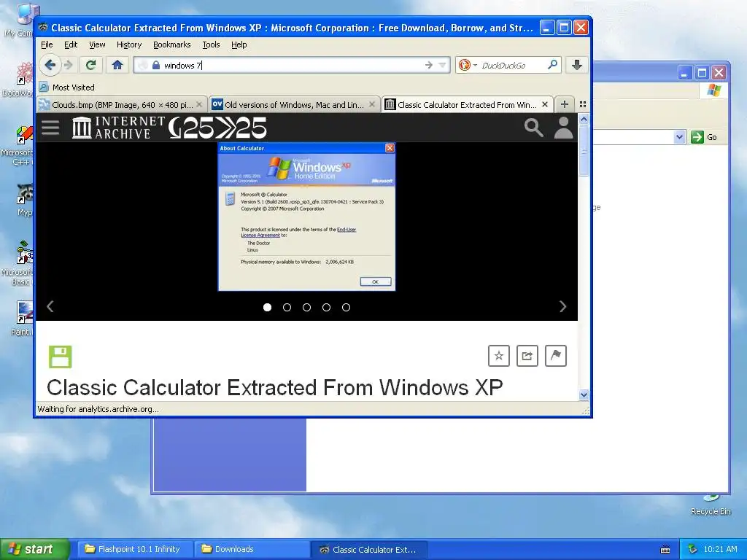This screenshot has width=747, height=560.
Task: Close the Old versions of Windows tab
Action: [x=372, y=104]
